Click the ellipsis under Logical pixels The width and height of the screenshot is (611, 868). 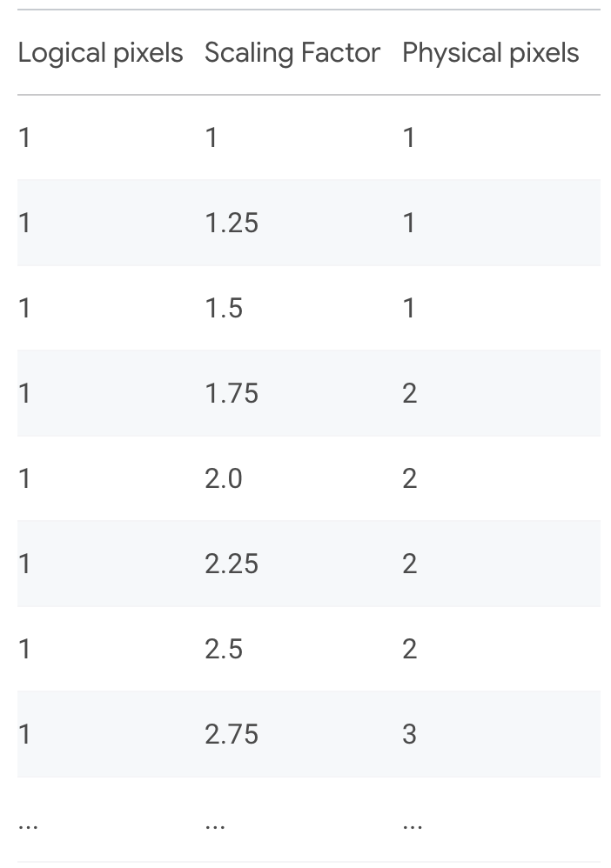coord(28,826)
